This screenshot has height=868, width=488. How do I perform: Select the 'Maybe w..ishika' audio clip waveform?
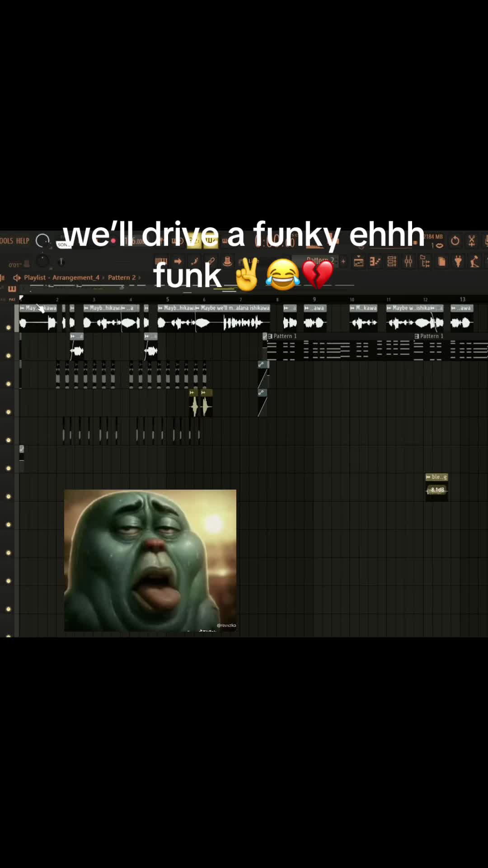[x=410, y=323]
